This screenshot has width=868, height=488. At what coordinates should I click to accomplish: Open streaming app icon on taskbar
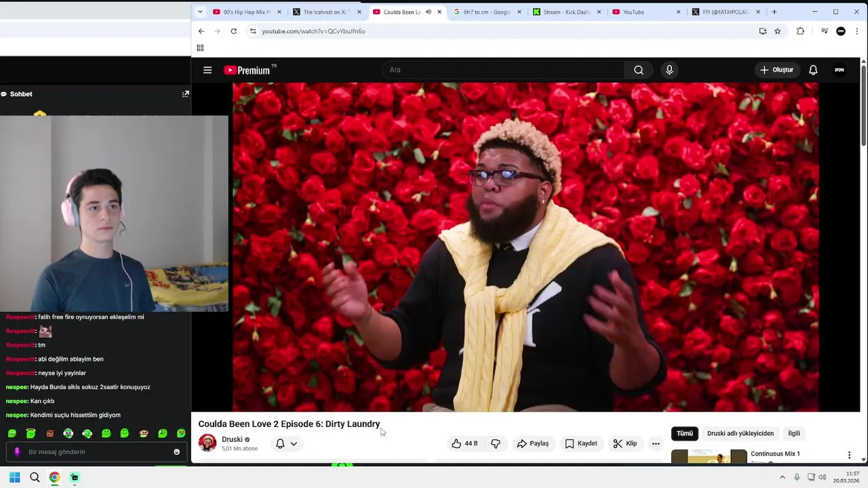(x=75, y=477)
